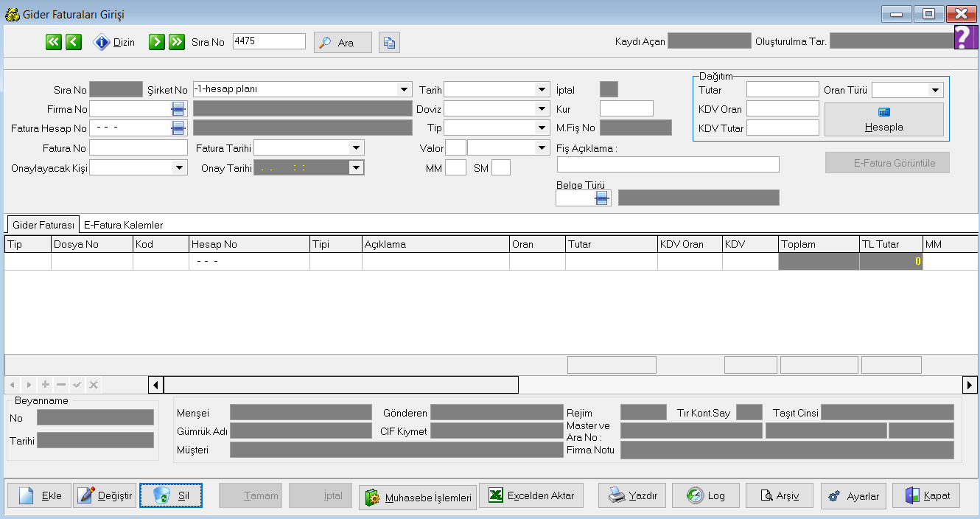Click KDV Tutar input field

[783, 128]
